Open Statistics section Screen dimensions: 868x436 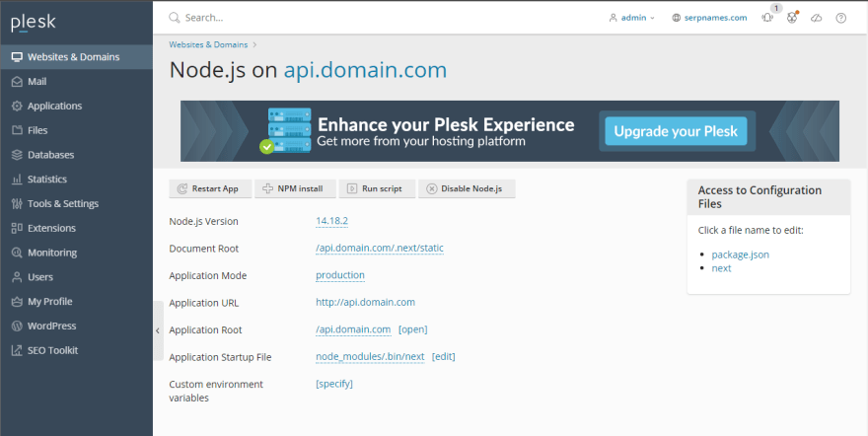[76, 180]
